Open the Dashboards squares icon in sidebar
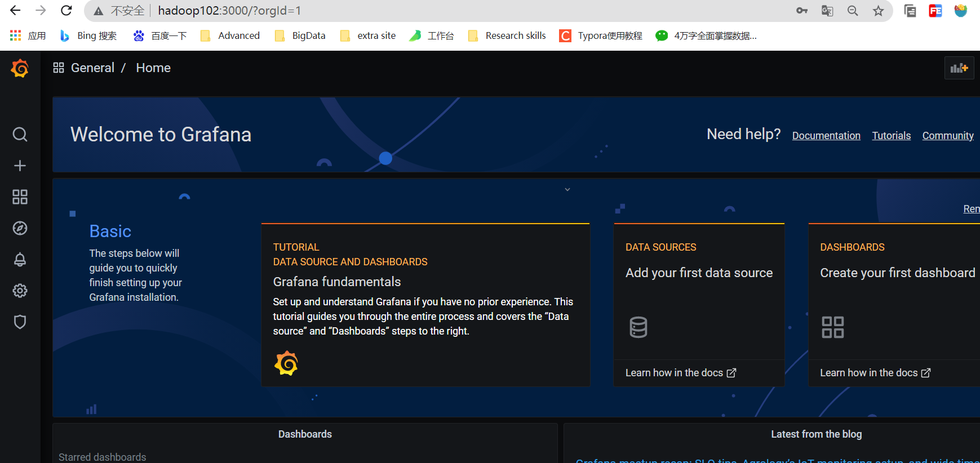The height and width of the screenshot is (463, 980). (x=20, y=197)
